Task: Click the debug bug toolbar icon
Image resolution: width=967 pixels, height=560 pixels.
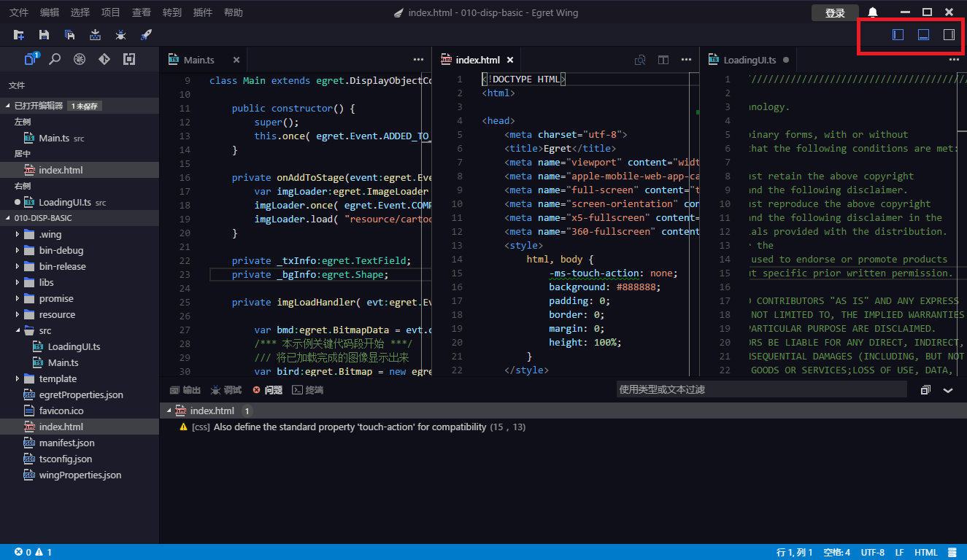Action: 120,35
